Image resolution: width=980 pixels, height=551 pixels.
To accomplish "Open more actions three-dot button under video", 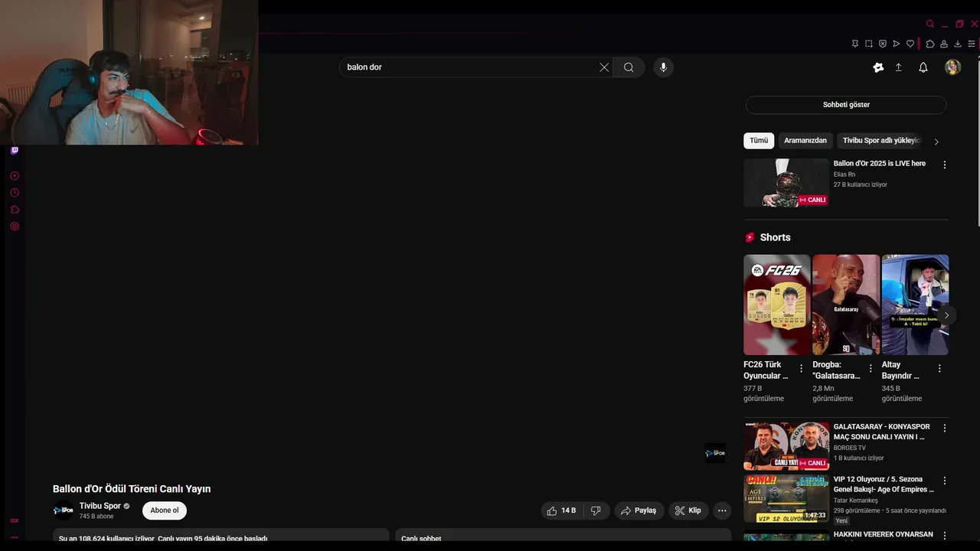I will (x=722, y=510).
